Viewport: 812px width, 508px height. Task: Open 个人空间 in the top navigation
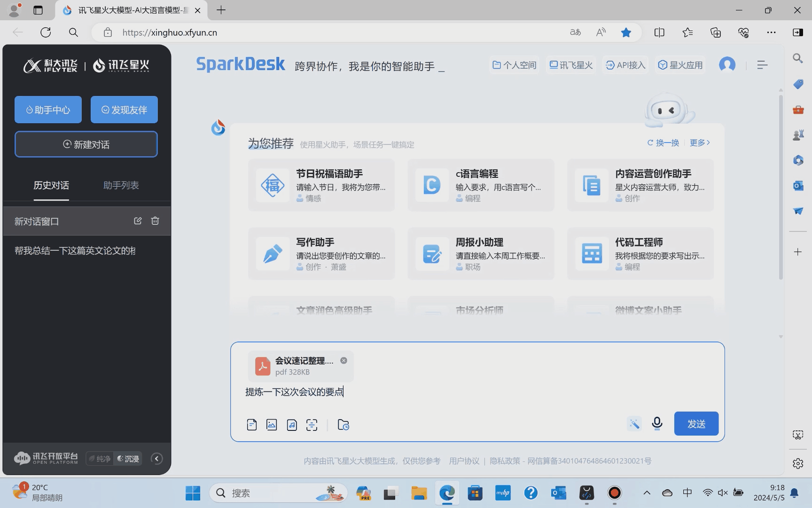click(x=514, y=65)
